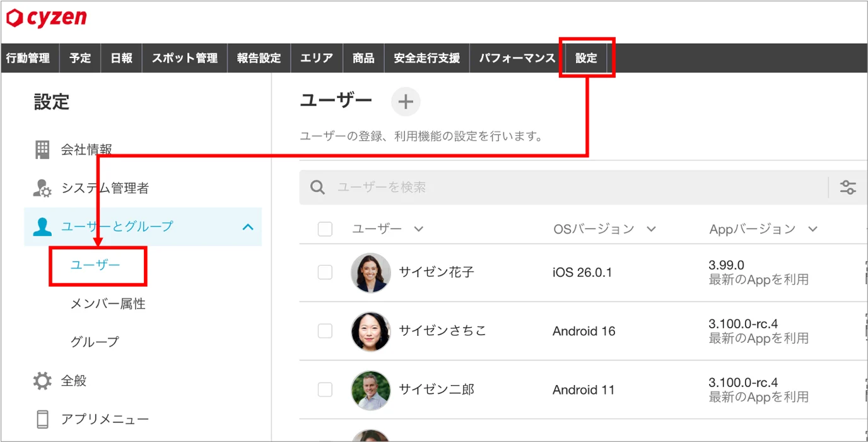Click ユーザー column header label
Screen dimensions: 868x442
click(x=377, y=229)
